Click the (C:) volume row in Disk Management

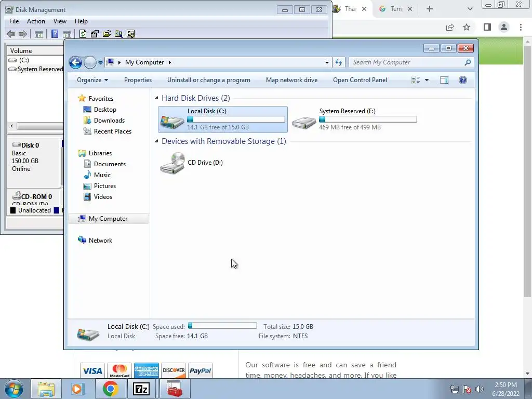pos(35,60)
